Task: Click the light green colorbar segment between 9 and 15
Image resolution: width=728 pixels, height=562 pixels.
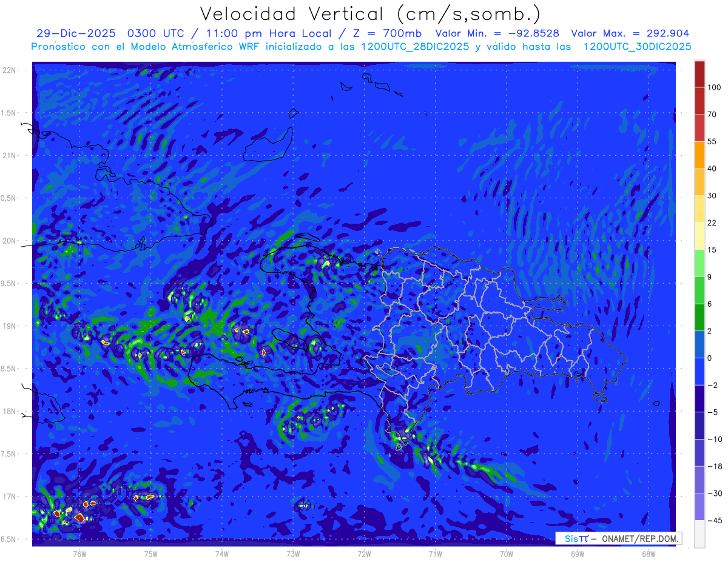Action: [699, 263]
